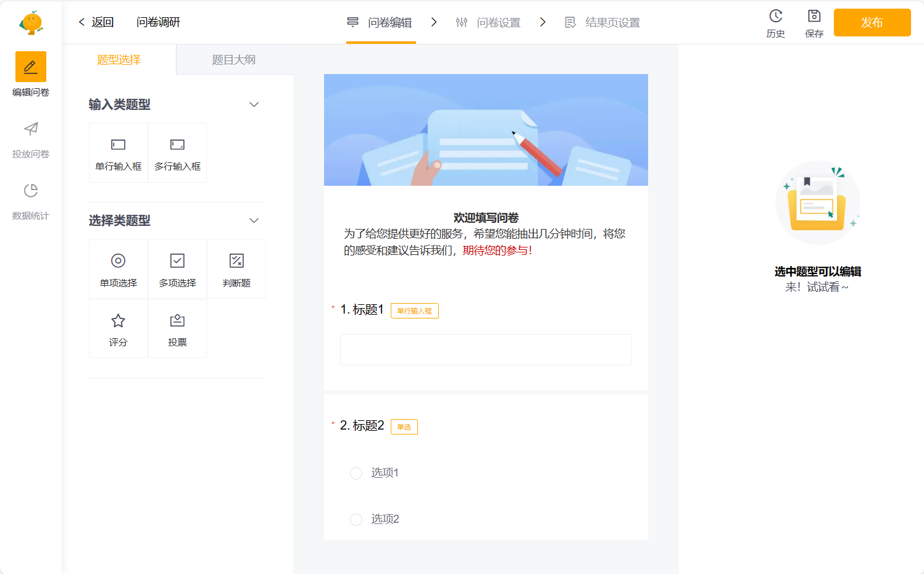Add a 单行输入框 question type
The image size is (924, 574).
[119, 153]
